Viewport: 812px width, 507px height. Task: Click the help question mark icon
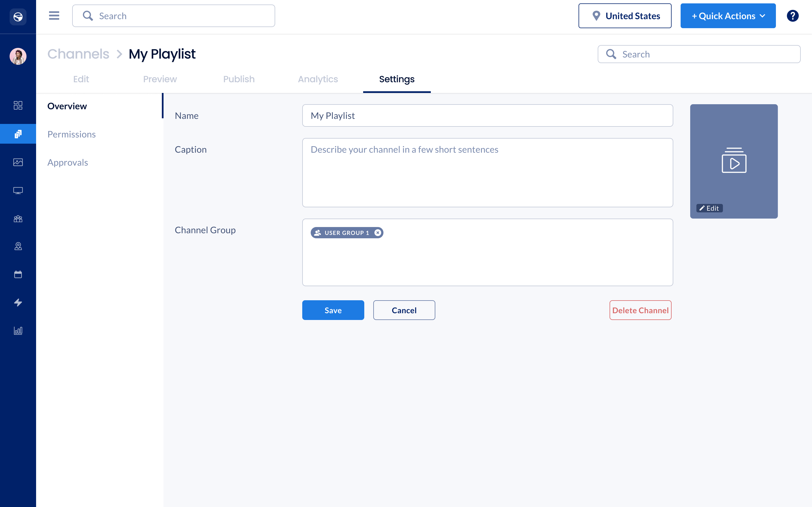point(792,16)
